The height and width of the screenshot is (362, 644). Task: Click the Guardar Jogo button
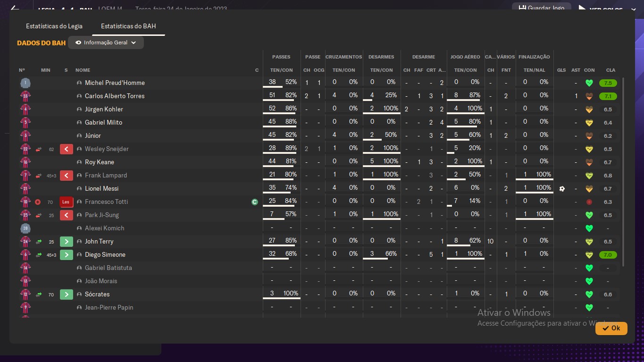tap(541, 8)
